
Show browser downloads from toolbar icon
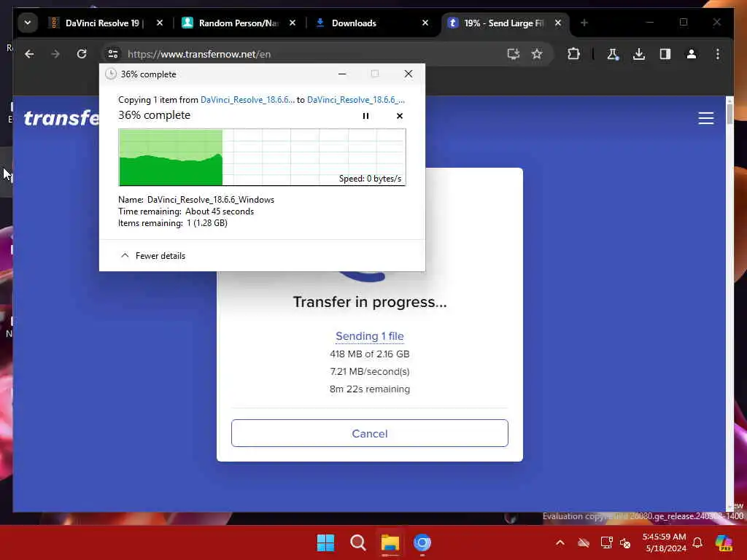[639, 54]
